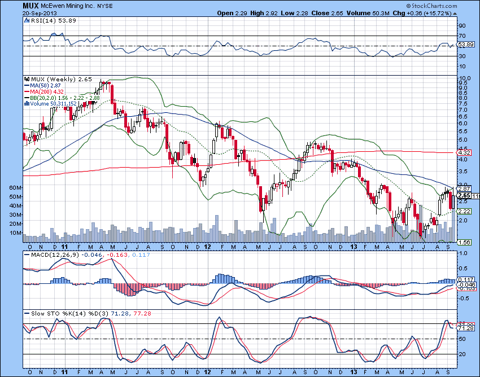Click the 2.22 middle band price tag
Image resolution: width=480 pixels, height=377 pixels.
pos(464,211)
